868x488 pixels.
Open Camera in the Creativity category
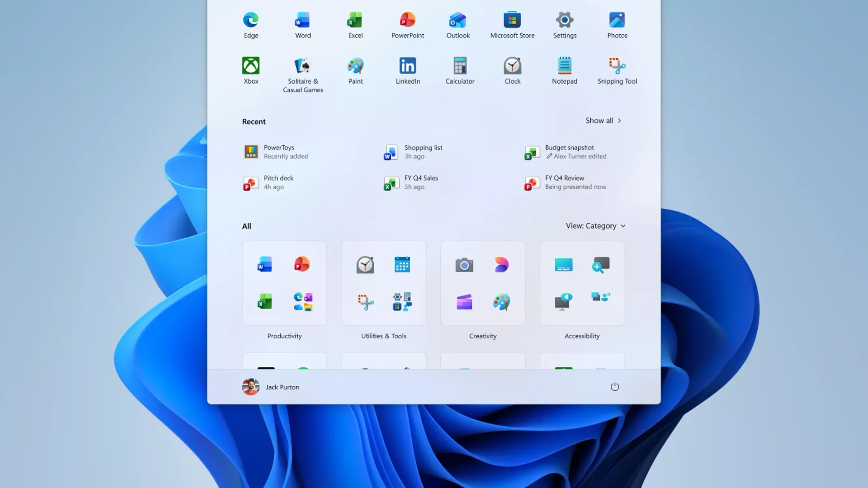pos(464,265)
